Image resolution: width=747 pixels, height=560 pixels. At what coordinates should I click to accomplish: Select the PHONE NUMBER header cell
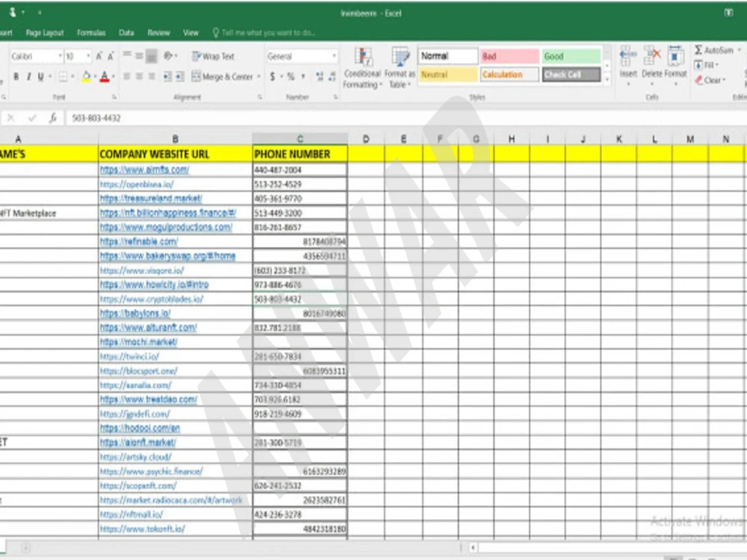pyautogui.click(x=300, y=154)
